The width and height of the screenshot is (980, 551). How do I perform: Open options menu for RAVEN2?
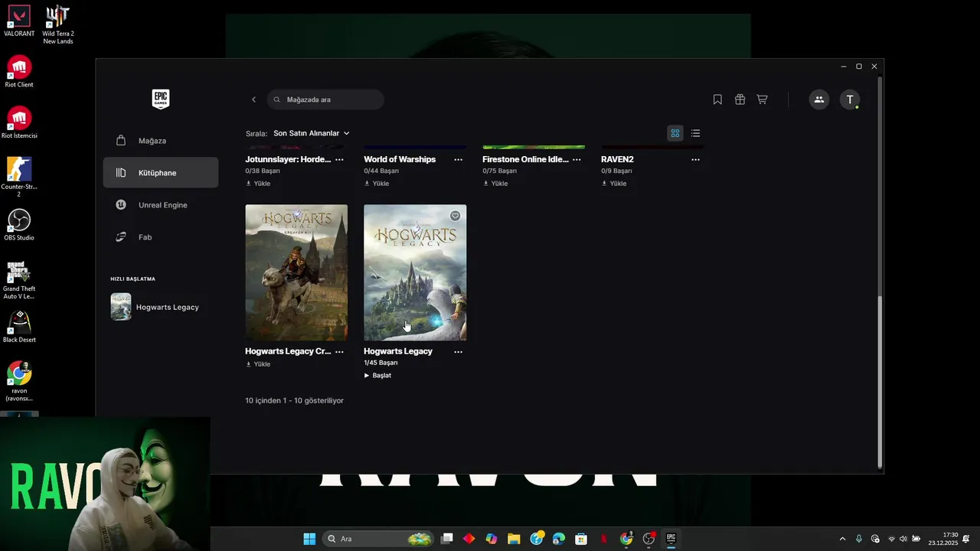pyautogui.click(x=695, y=160)
